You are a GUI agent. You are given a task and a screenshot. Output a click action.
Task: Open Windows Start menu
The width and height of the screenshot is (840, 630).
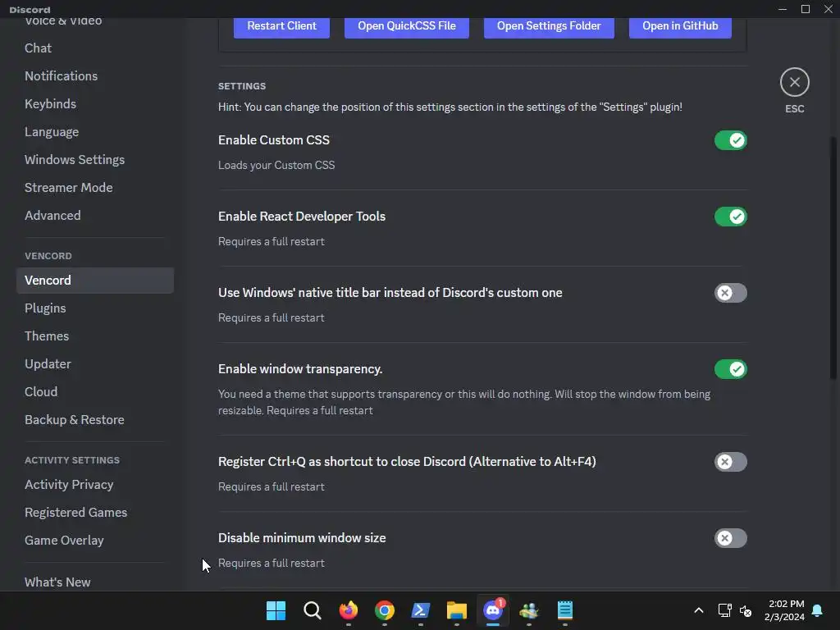click(x=276, y=610)
